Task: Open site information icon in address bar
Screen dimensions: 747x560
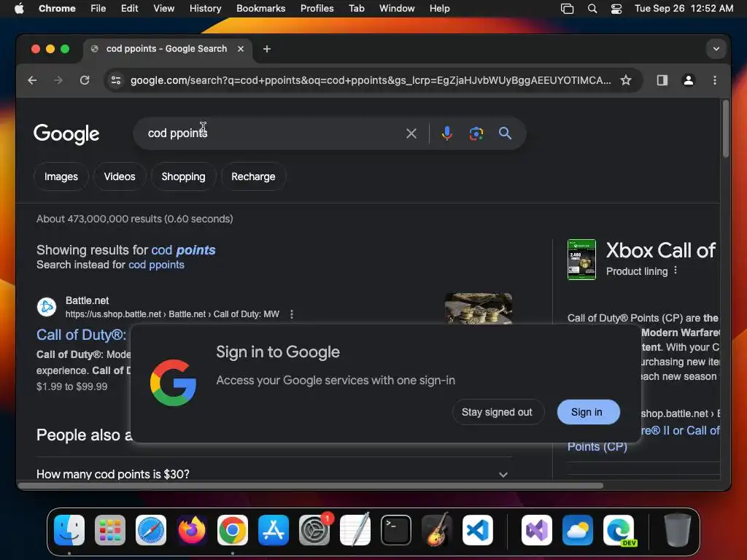Action: click(x=116, y=80)
